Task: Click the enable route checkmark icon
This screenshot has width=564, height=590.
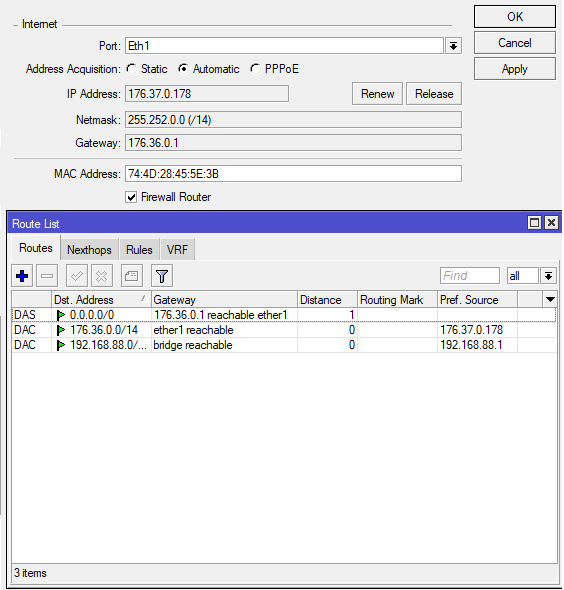Action: 77,276
